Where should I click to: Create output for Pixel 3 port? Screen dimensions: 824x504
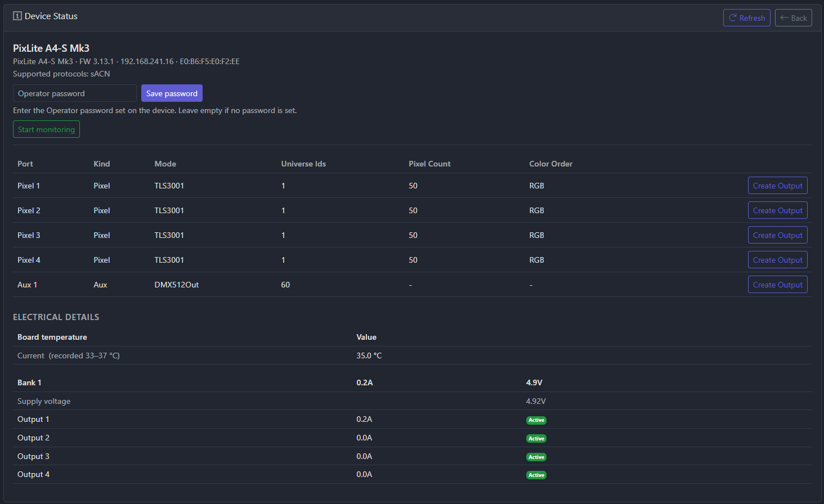[x=778, y=235]
